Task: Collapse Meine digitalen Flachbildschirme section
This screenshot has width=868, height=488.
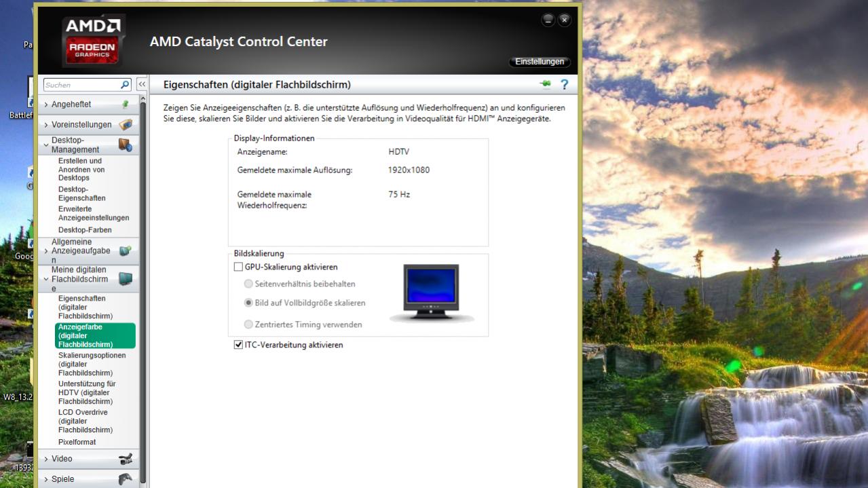Action: tap(90, 279)
